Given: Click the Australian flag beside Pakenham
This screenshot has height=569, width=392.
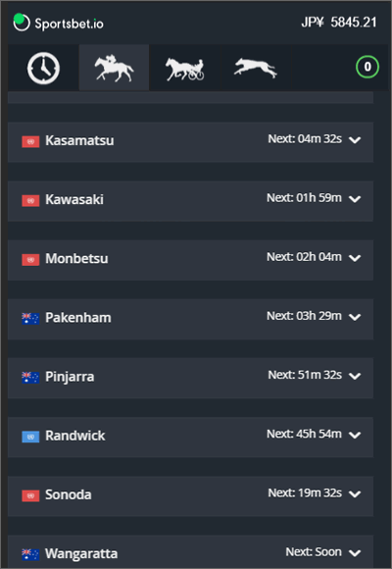Looking at the screenshot, I should [30, 319].
